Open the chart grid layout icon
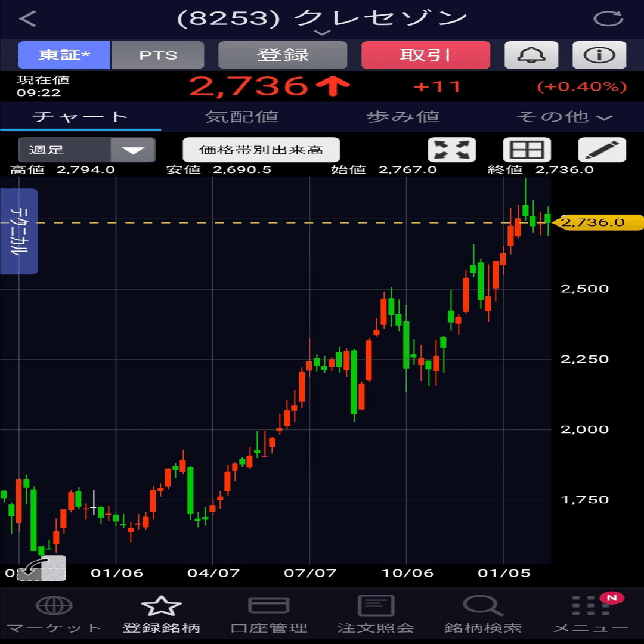 click(527, 150)
